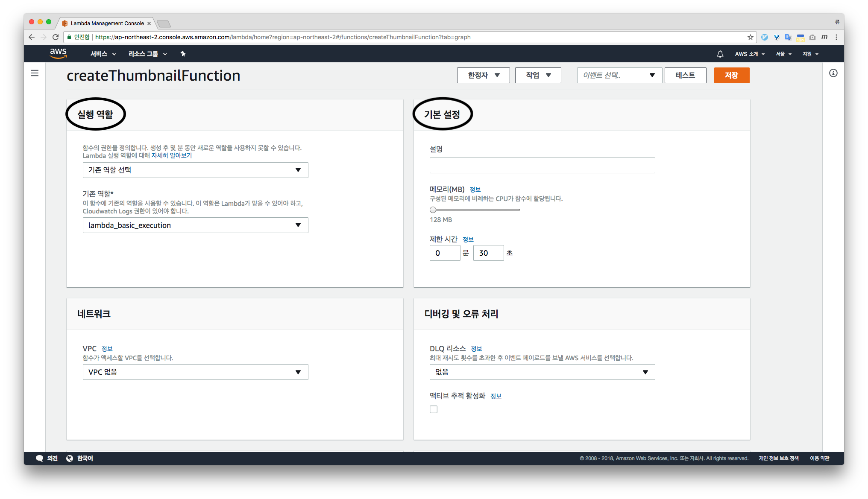The height and width of the screenshot is (499, 868).
Task: Open the info panel circle icon
Action: [833, 73]
